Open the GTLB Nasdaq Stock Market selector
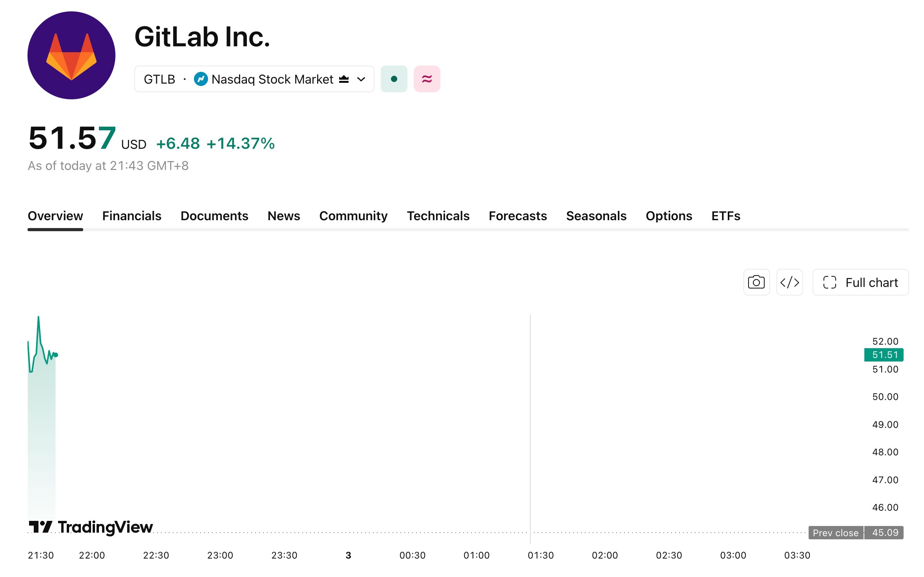The width and height of the screenshot is (924, 577). click(254, 79)
